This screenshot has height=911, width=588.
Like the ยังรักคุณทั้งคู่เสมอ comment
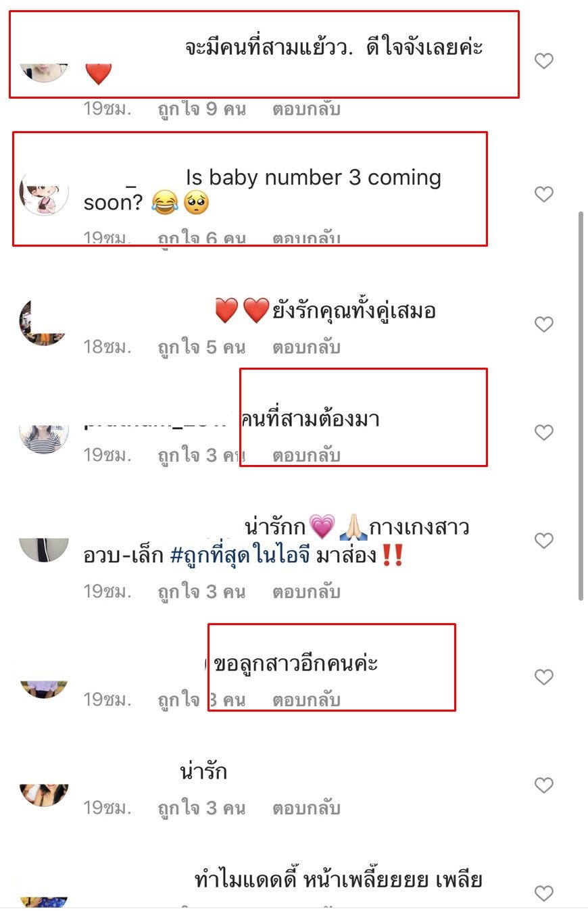[x=544, y=324]
